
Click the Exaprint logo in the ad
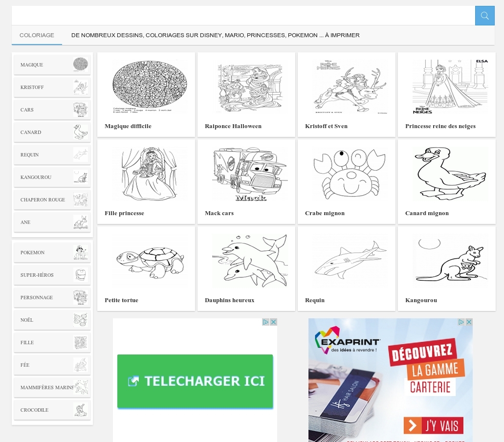click(x=347, y=341)
